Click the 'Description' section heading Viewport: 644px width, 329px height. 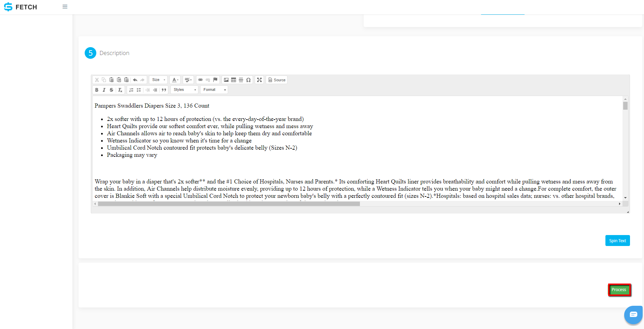114,53
